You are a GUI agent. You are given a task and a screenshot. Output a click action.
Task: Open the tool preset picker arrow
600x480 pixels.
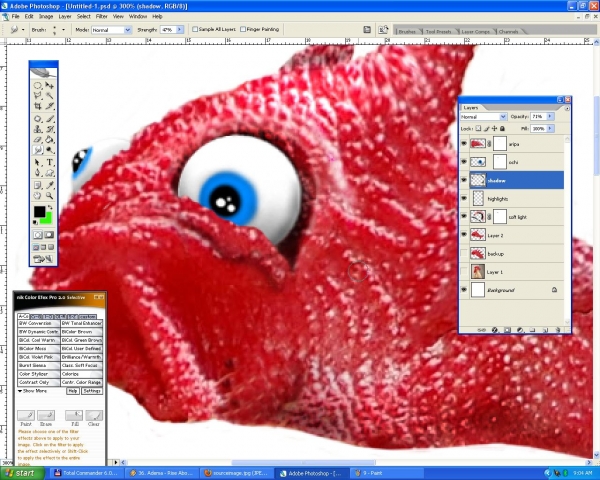click(x=23, y=29)
